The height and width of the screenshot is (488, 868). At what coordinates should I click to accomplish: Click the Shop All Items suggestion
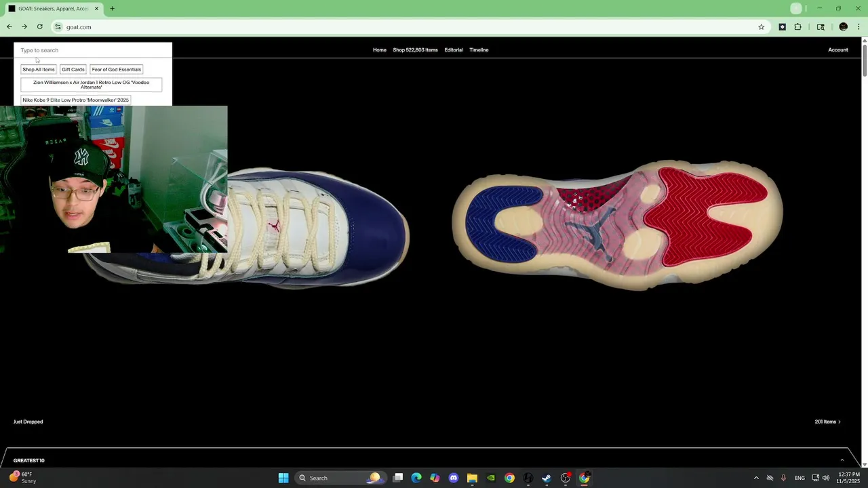39,69
